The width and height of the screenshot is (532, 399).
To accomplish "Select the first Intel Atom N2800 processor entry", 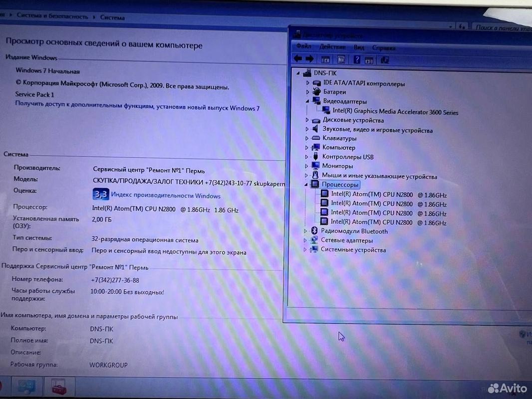I will coord(389,195).
